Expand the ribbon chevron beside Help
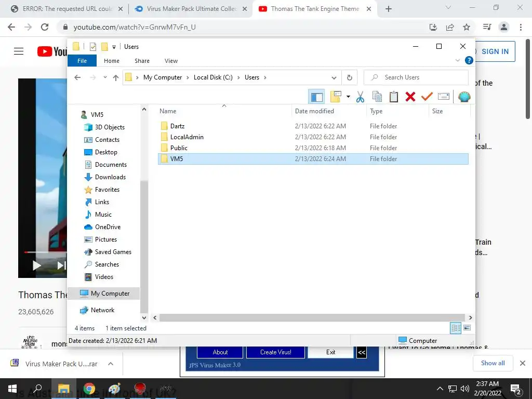 tap(457, 60)
